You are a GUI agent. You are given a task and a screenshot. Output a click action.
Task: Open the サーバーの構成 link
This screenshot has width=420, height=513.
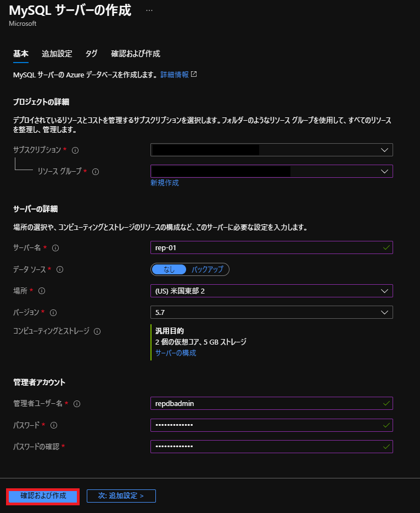(x=176, y=353)
